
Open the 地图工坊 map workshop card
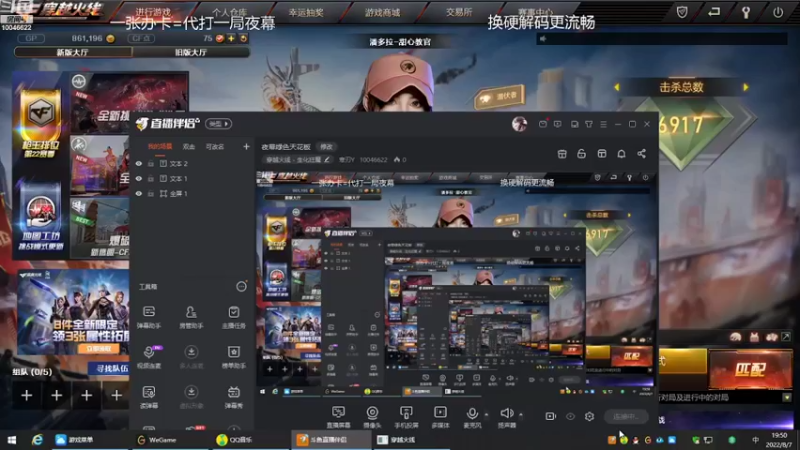[40, 217]
